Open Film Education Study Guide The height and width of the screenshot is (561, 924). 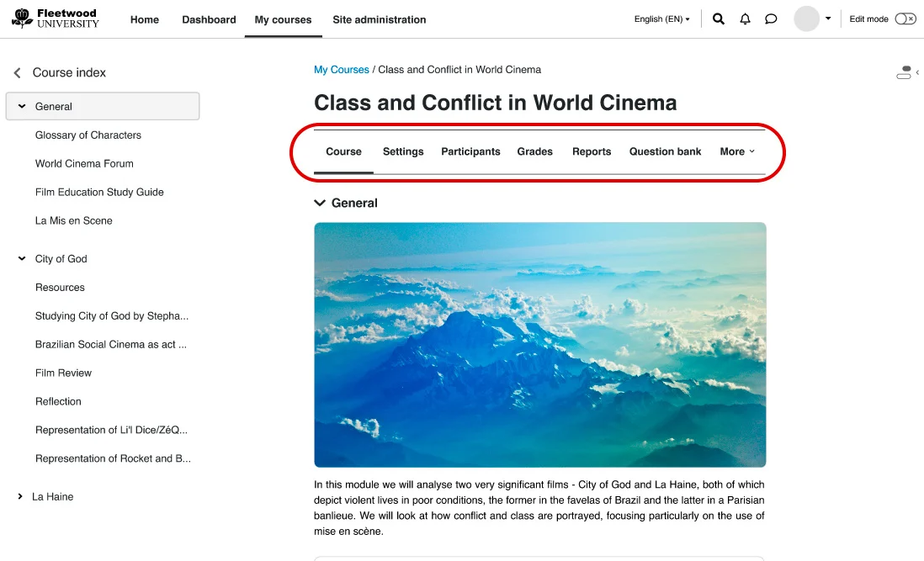[x=99, y=192]
